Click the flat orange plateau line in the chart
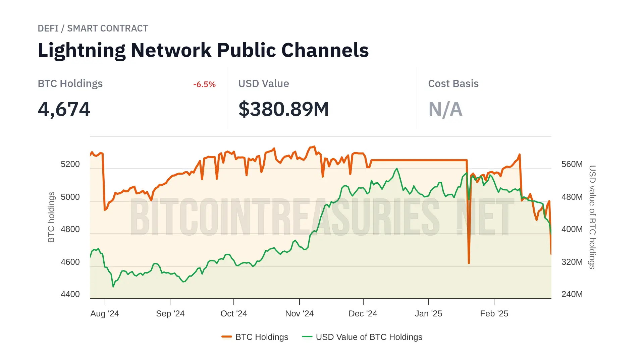644x362 pixels. pos(419,160)
